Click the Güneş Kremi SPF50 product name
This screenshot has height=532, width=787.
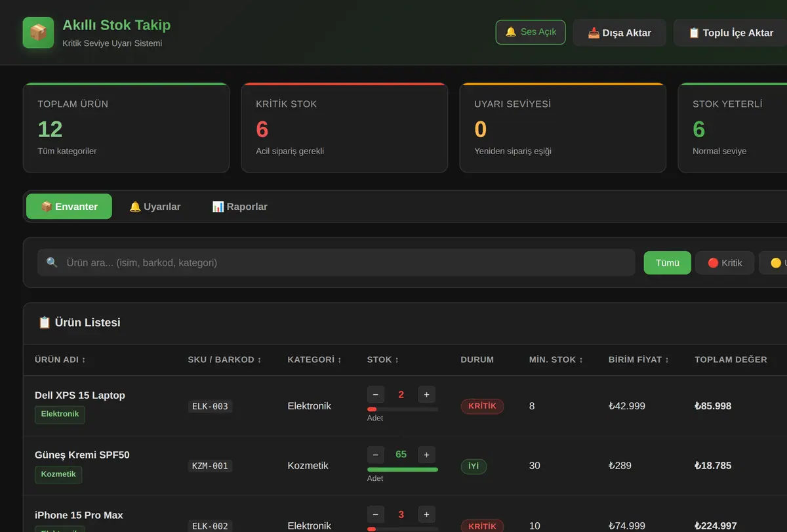click(x=82, y=455)
